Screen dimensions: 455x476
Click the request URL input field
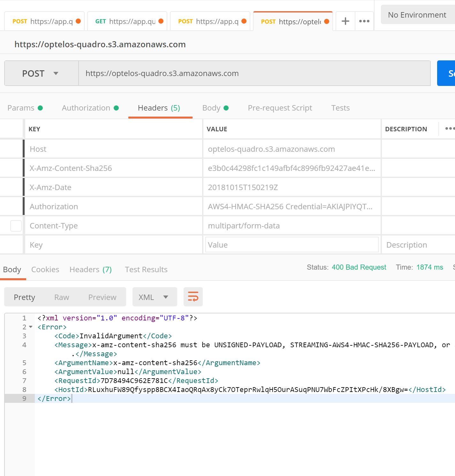254,73
